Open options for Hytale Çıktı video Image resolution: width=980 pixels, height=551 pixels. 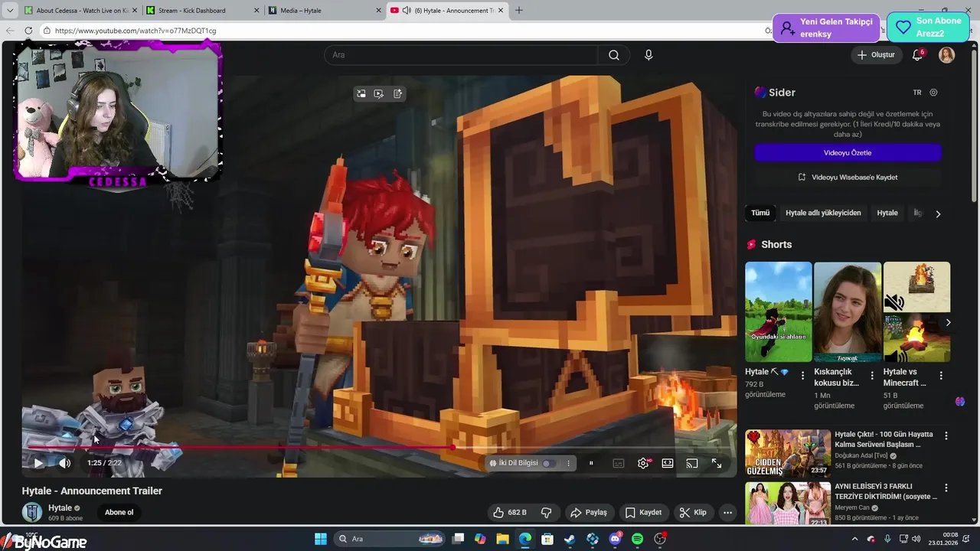click(946, 435)
